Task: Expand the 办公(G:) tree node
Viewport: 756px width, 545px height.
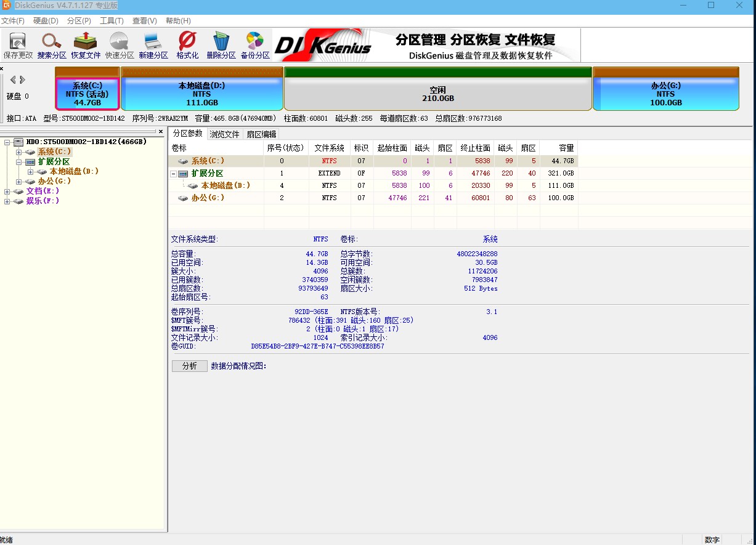Action: coord(18,181)
